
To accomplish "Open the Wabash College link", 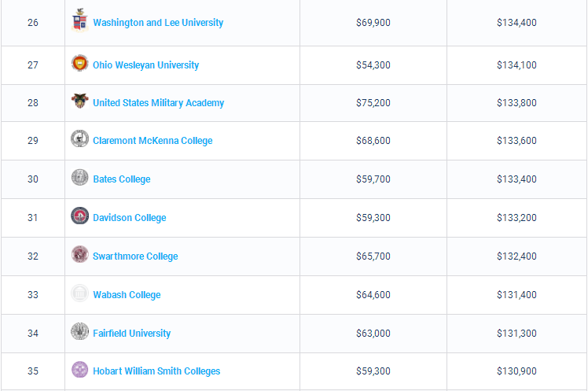I will 127,295.
